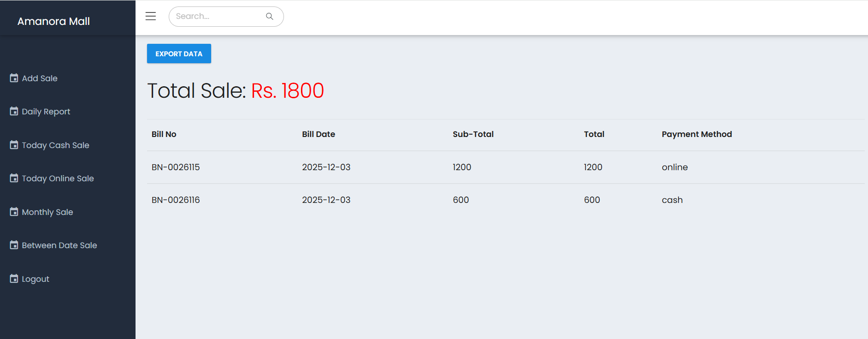Click the calendar icon beside Add Sale
The height and width of the screenshot is (339, 868).
tap(14, 78)
